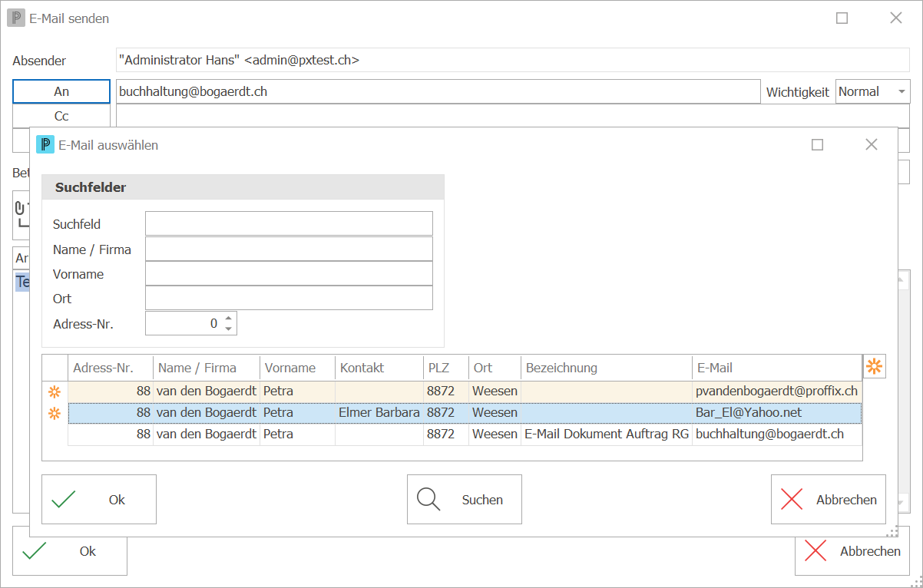
Task: Select row with pvandenbogaerdt@proffix.ch
Action: point(465,391)
